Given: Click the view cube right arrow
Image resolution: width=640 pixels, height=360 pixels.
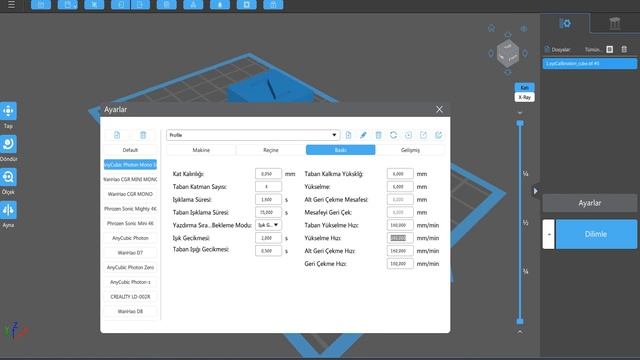Looking at the screenshot, I should click(525, 53).
